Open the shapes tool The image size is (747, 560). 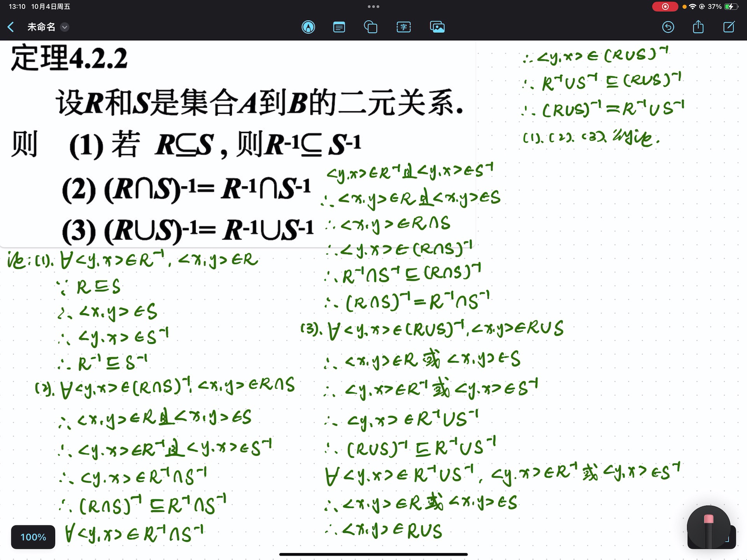[370, 27]
